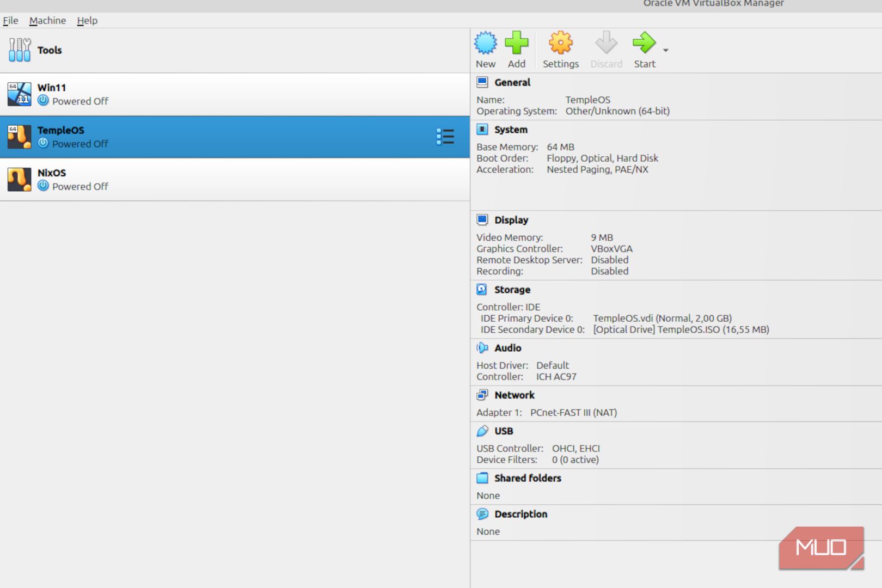The width and height of the screenshot is (882, 588).
Task: Click the Shared folders section header
Action: tap(528, 478)
